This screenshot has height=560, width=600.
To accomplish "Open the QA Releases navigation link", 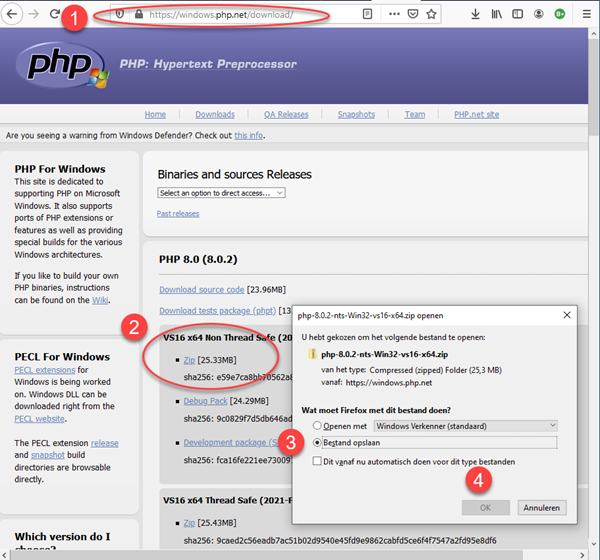I will click(286, 114).
